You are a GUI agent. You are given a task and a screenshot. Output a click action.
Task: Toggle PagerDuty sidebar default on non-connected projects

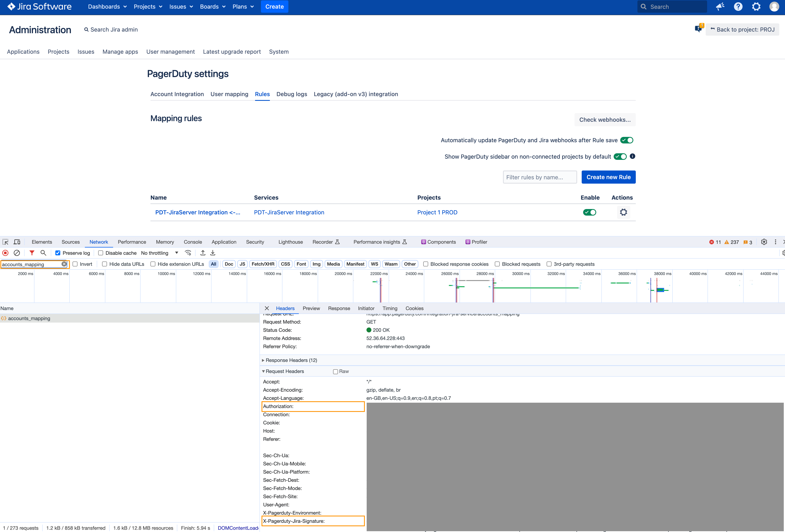(620, 156)
